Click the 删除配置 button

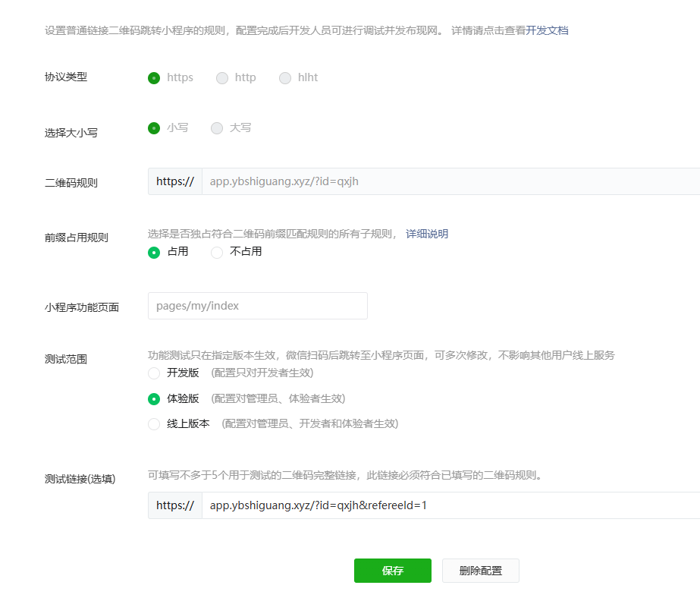click(481, 571)
